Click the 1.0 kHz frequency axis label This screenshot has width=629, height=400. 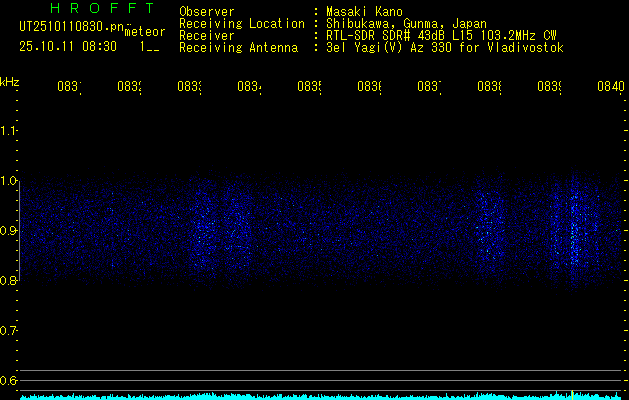point(8,181)
